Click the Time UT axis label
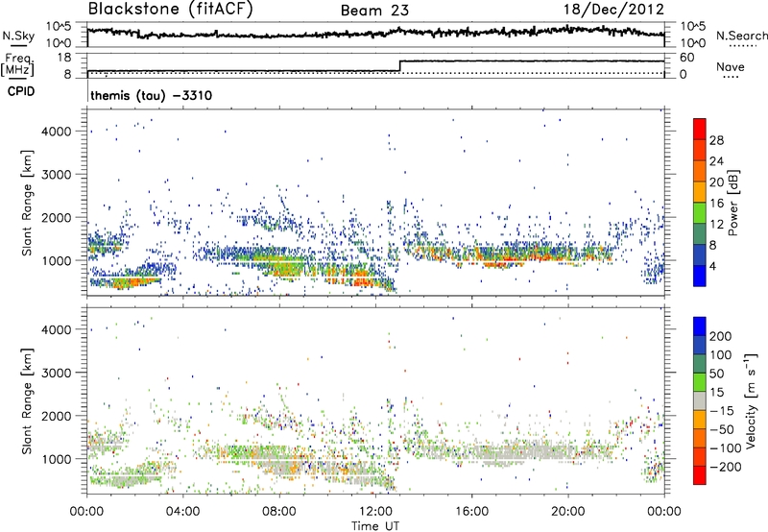 [x=375, y=526]
